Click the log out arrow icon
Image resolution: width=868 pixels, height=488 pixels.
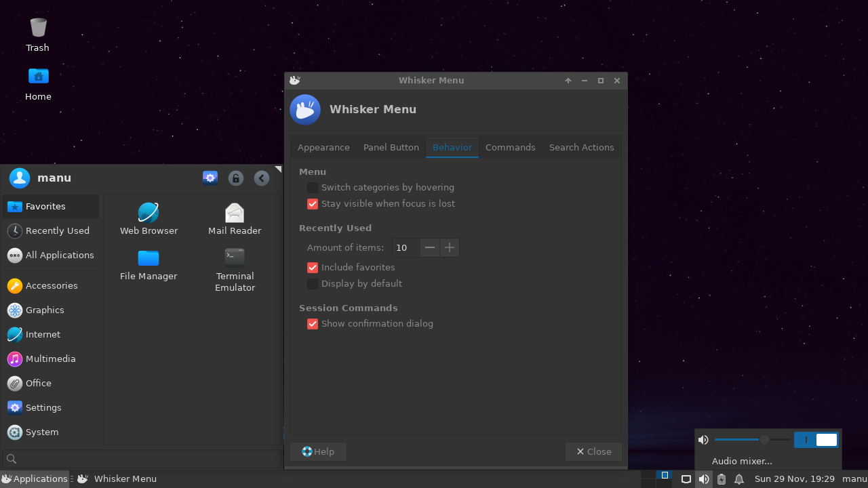coord(262,178)
